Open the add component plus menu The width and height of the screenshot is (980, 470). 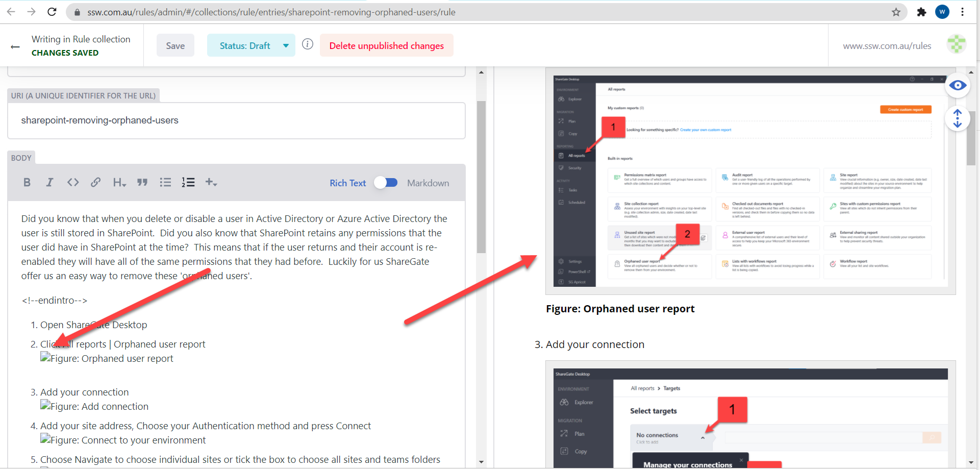(x=211, y=182)
